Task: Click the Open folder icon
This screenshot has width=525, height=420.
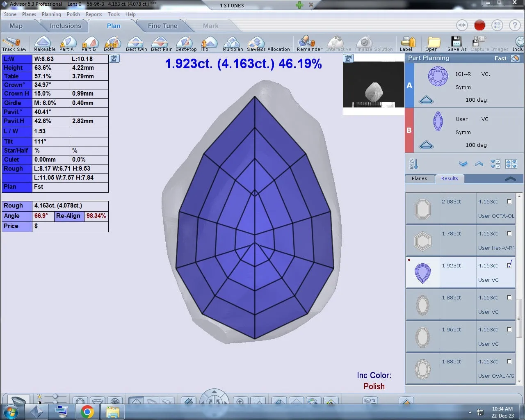Action: [x=433, y=44]
